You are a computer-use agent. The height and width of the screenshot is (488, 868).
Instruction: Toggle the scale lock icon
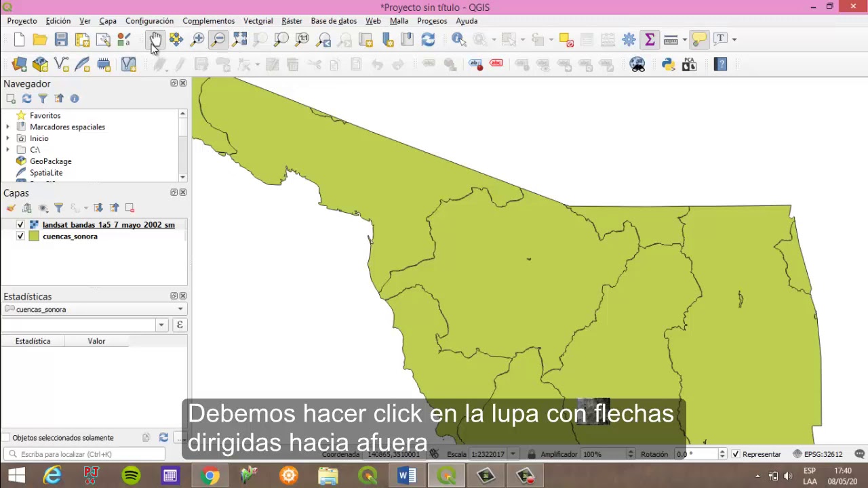pos(531,454)
